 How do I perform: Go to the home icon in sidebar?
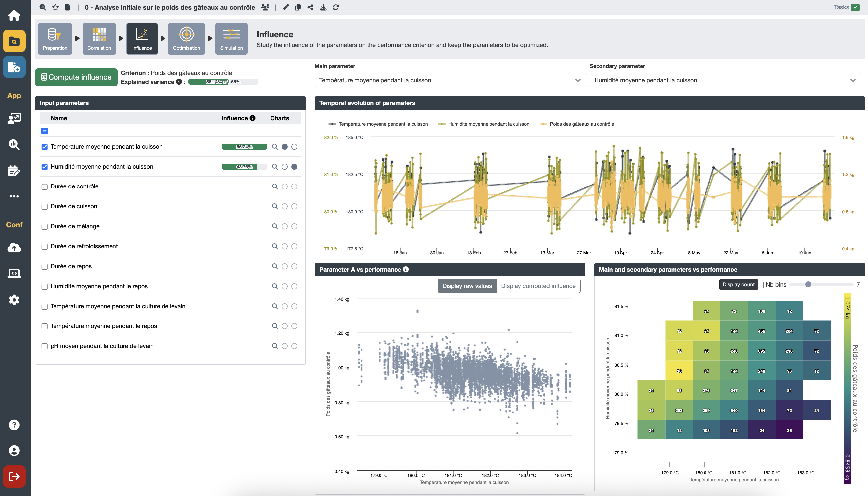[x=14, y=15]
